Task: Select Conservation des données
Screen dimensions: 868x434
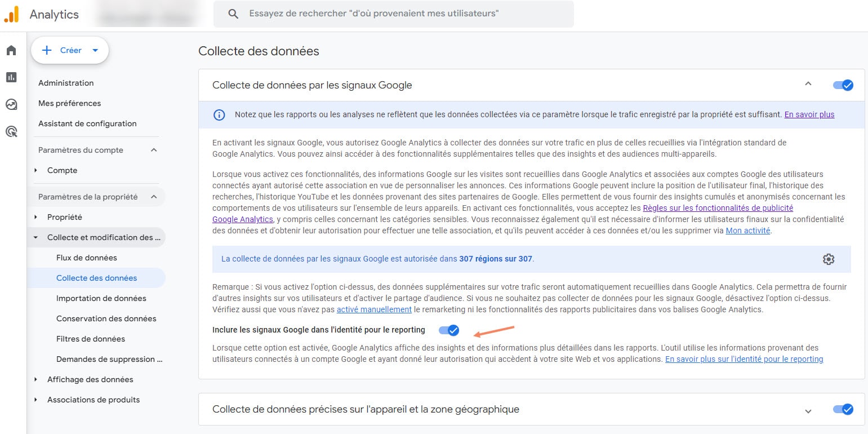Action: pos(106,318)
